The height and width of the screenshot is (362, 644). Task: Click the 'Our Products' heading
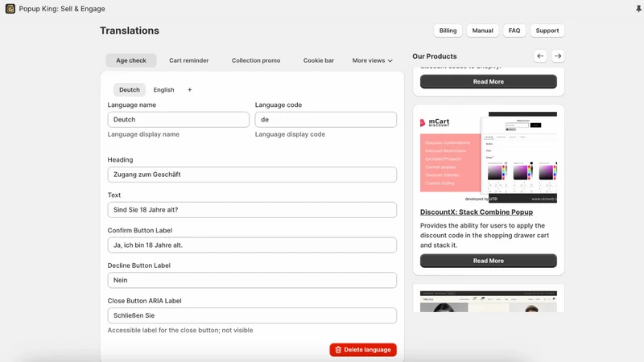click(435, 56)
